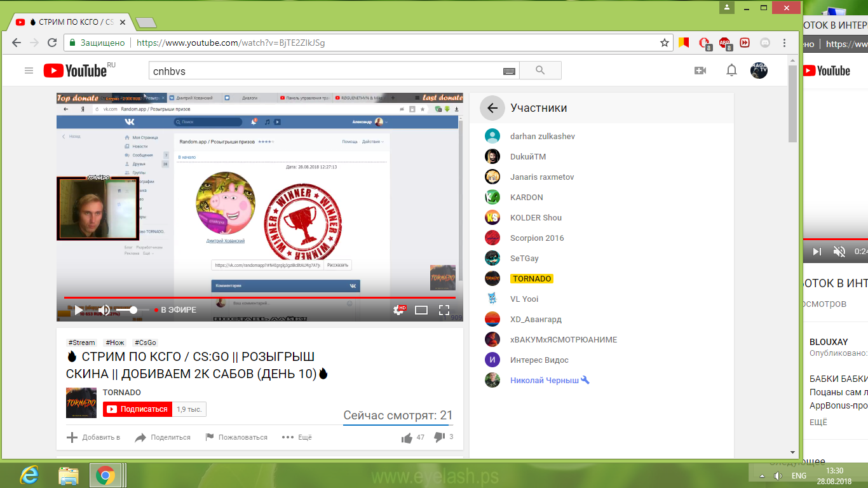Viewport: 868px width, 488px height.
Task: Bookmark this page with the star icon
Action: (x=665, y=43)
